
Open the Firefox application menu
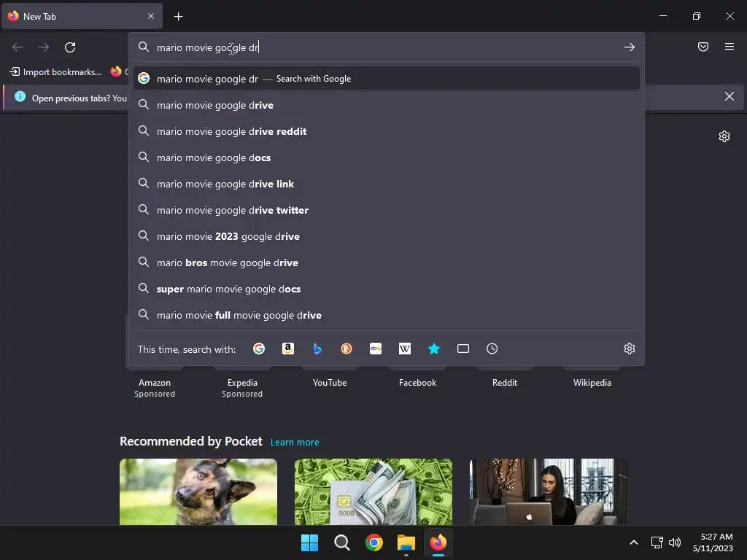tap(729, 47)
